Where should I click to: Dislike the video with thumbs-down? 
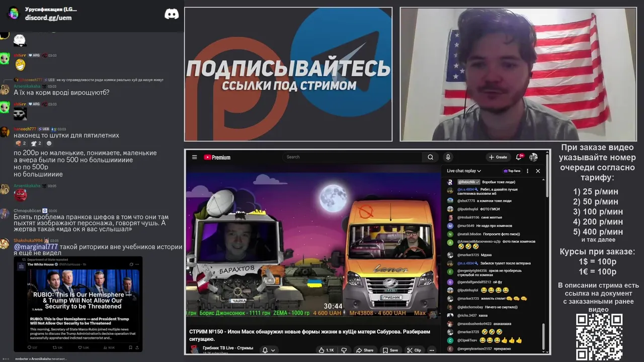tap(344, 350)
